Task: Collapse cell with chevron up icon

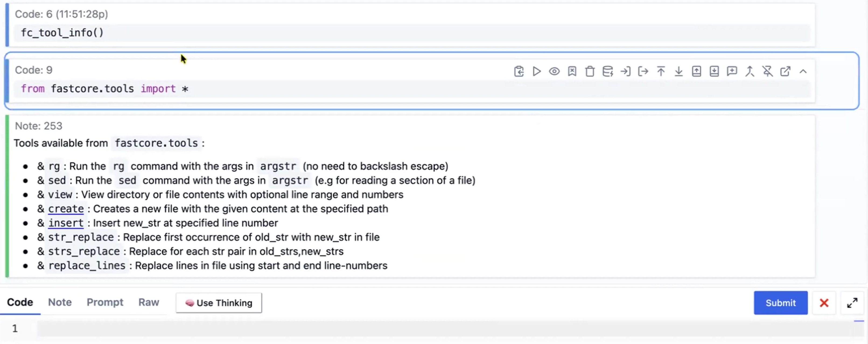Action: coord(803,71)
